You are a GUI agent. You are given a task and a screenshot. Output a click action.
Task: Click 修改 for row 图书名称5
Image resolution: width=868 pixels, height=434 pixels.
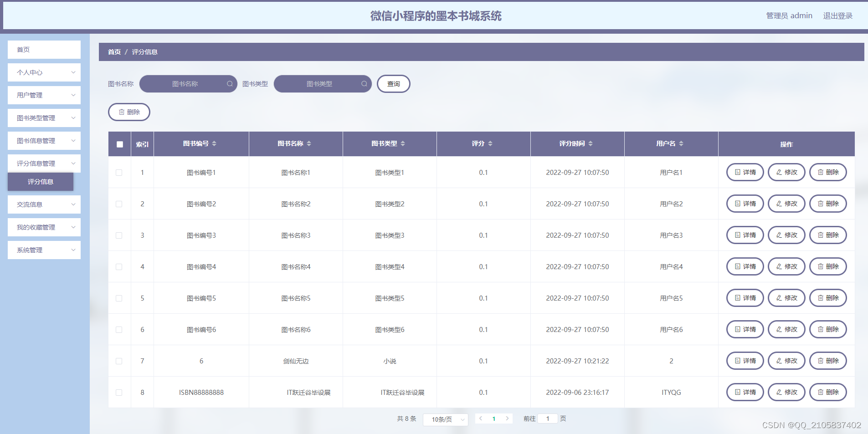pyautogui.click(x=786, y=298)
